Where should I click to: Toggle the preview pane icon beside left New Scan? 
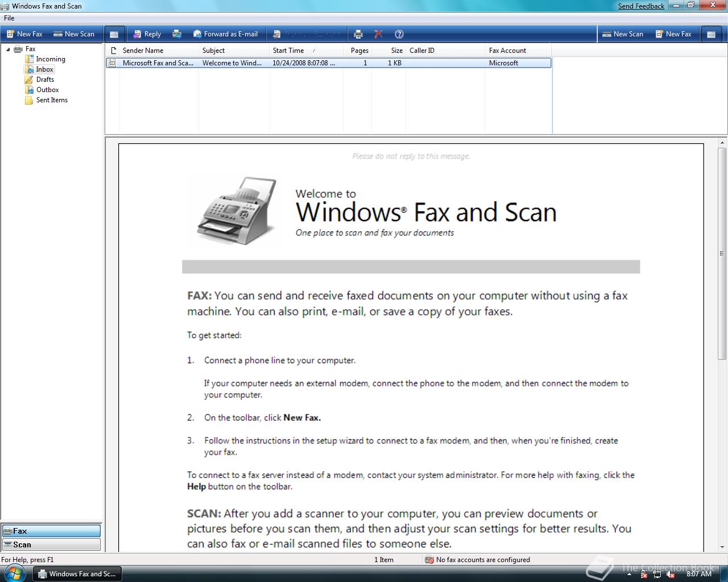(x=114, y=34)
